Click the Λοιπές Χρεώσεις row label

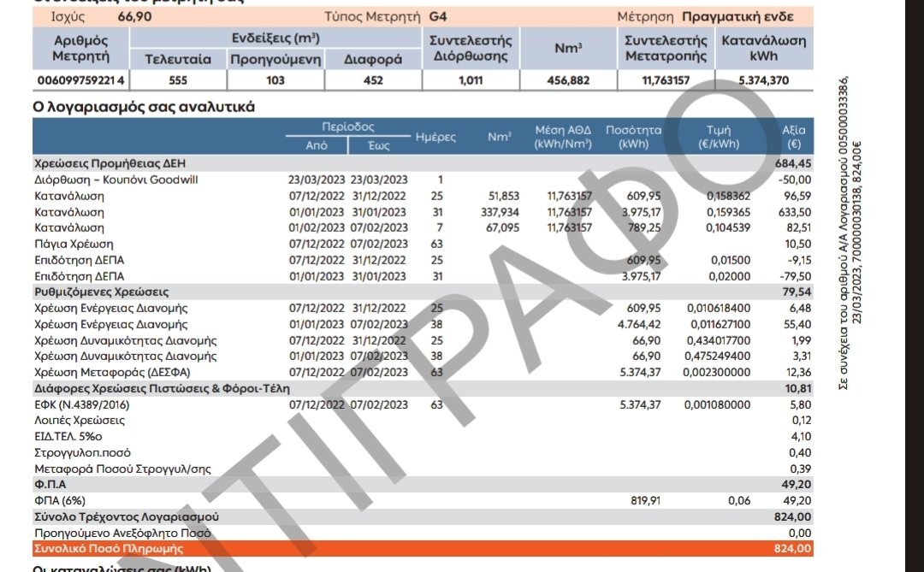coord(80,421)
